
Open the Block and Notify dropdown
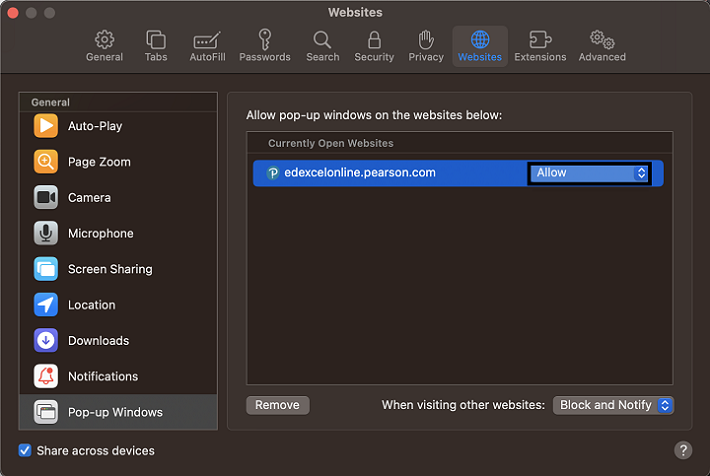[613, 405]
